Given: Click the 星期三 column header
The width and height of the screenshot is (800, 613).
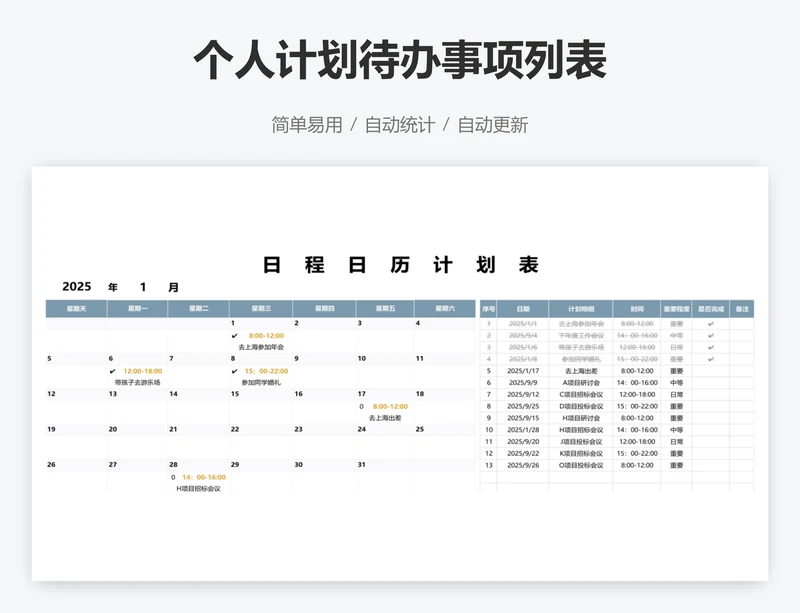Looking at the screenshot, I should click(x=261, y=309).
